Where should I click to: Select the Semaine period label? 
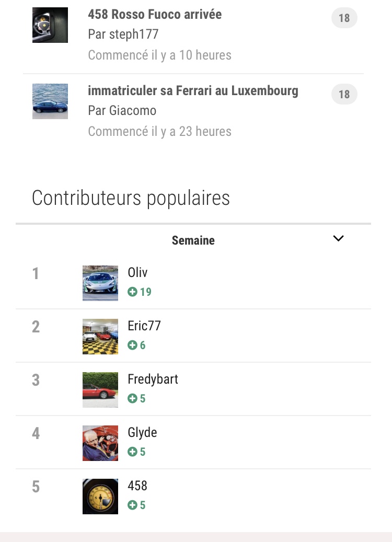193,240
